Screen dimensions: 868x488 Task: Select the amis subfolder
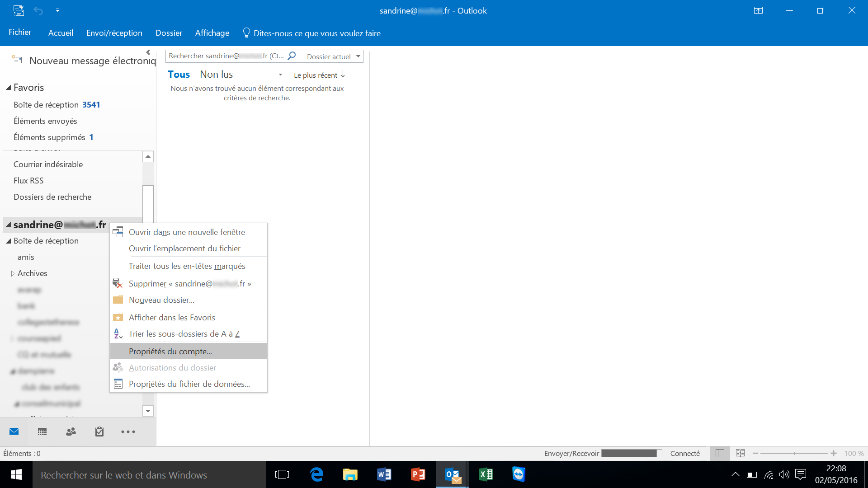[x=26, y=257]
